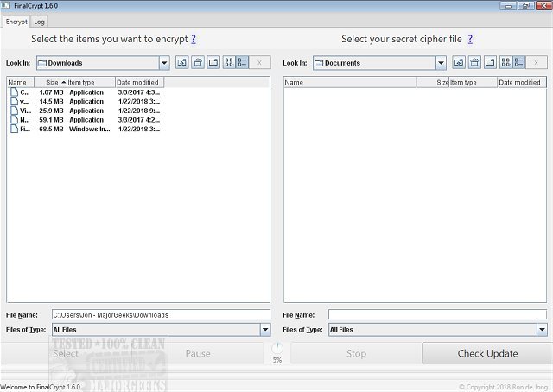
Task: Click Home folder icon in cipher file panel
Action: pos(474,63)
